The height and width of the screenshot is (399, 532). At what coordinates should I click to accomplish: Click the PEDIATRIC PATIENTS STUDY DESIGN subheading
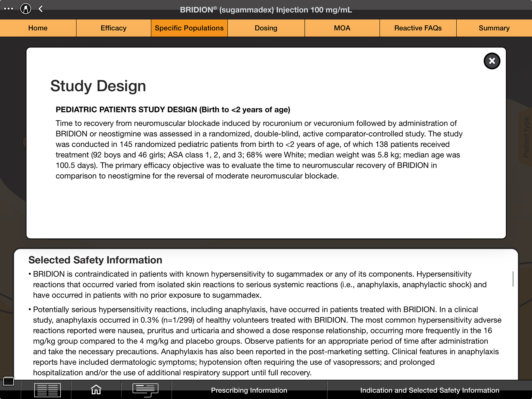(173, 110)
